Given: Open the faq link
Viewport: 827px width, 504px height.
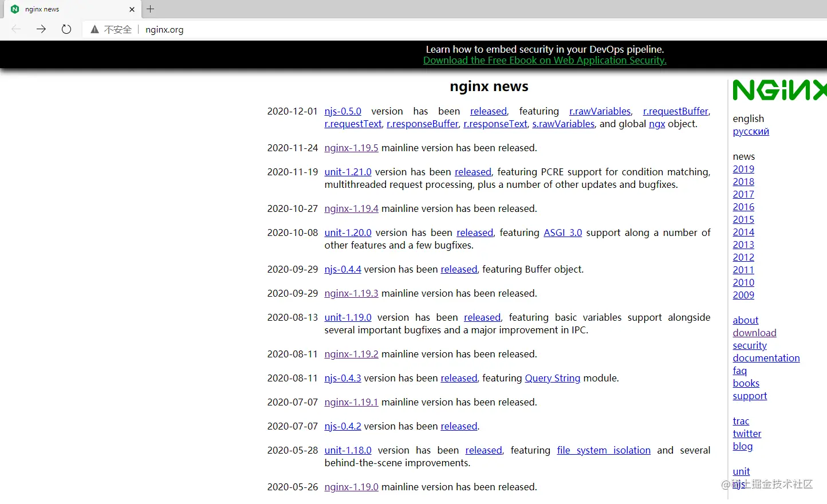Looking at the screenshot, I should 739,371.
